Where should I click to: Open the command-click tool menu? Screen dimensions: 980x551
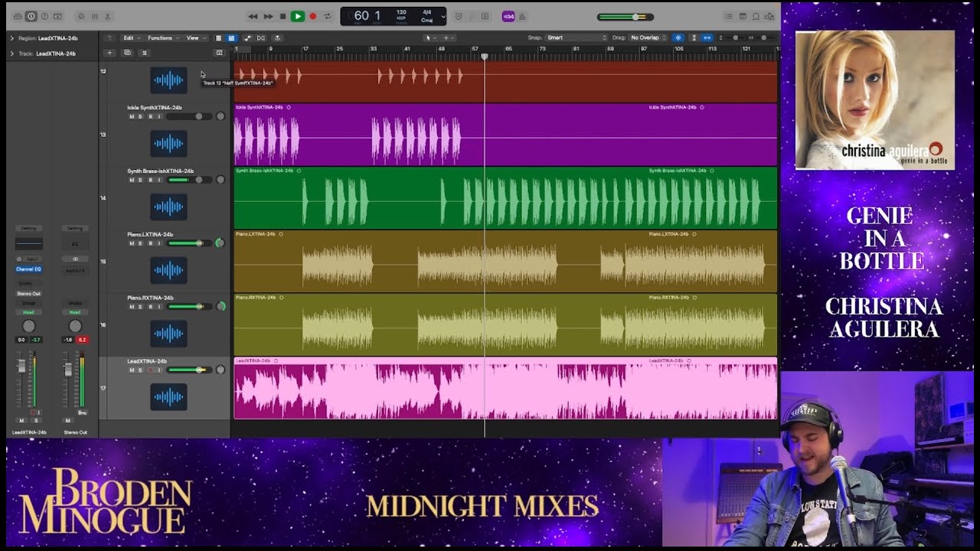click(x=447, y=37)
